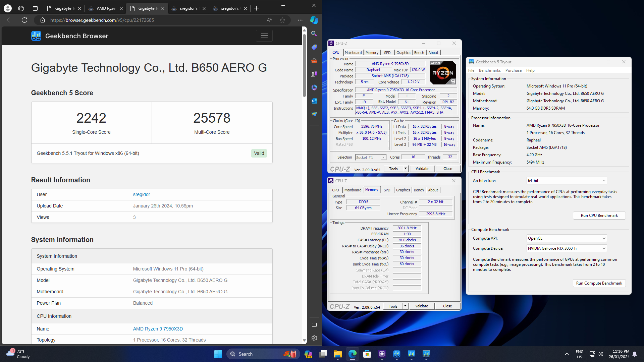The height and width of the screenshot is (362, 644).
Task: Open About tab in Memory CPU-Z
Action: coord(433,190)
